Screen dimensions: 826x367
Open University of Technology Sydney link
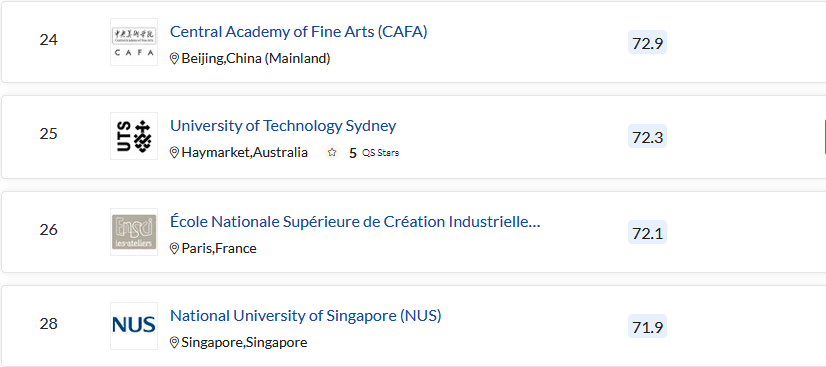(283, 126)
